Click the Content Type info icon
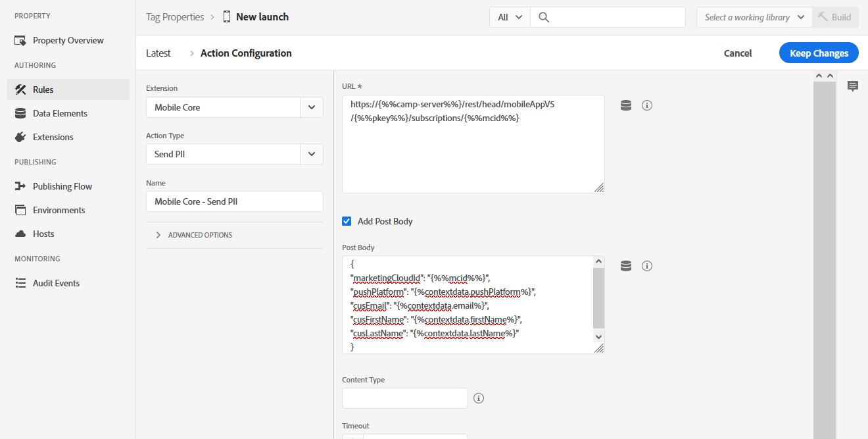This screenshot has width=868, height=439. point(479,398)
